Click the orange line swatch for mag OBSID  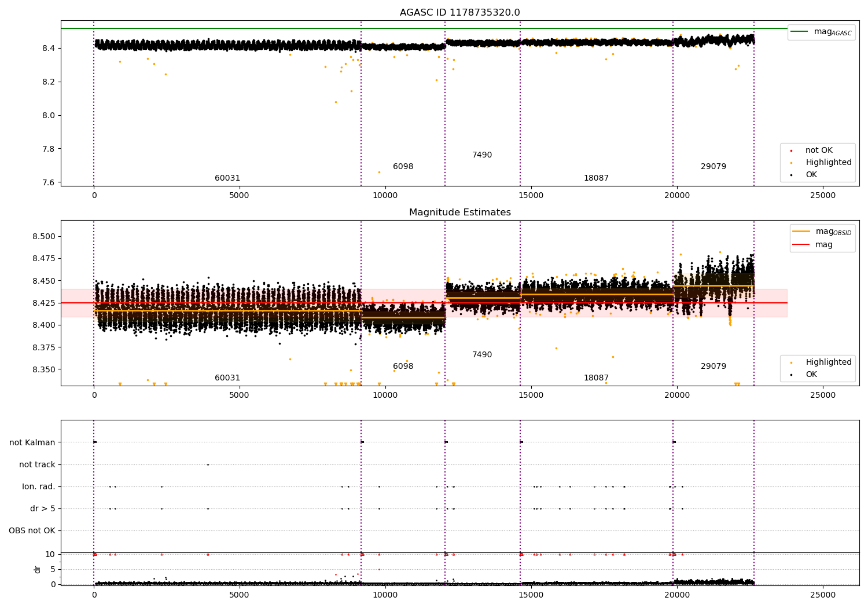pos(801,232)
